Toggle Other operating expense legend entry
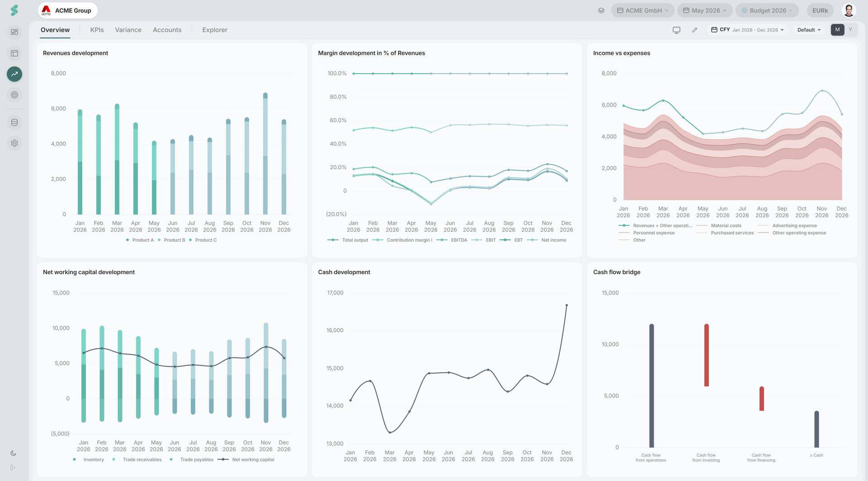Viewport: 868px width, 481px height. (792, 233)
